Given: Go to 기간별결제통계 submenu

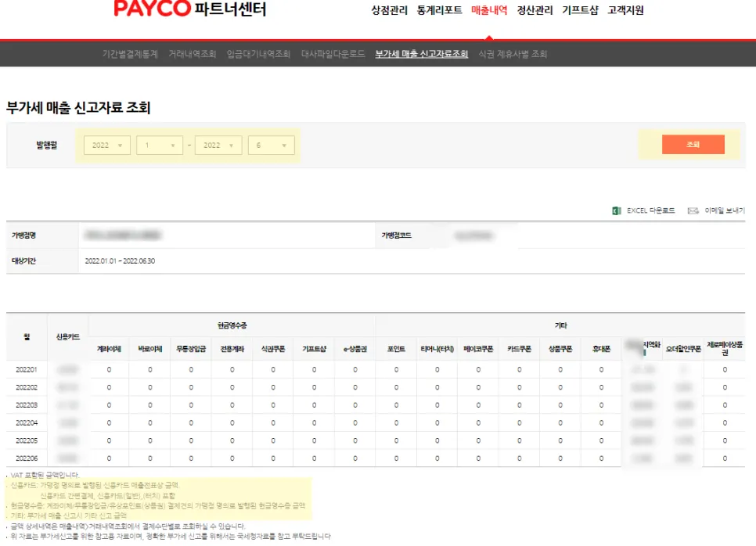Looking at the screenshot, I should point(130,54).
